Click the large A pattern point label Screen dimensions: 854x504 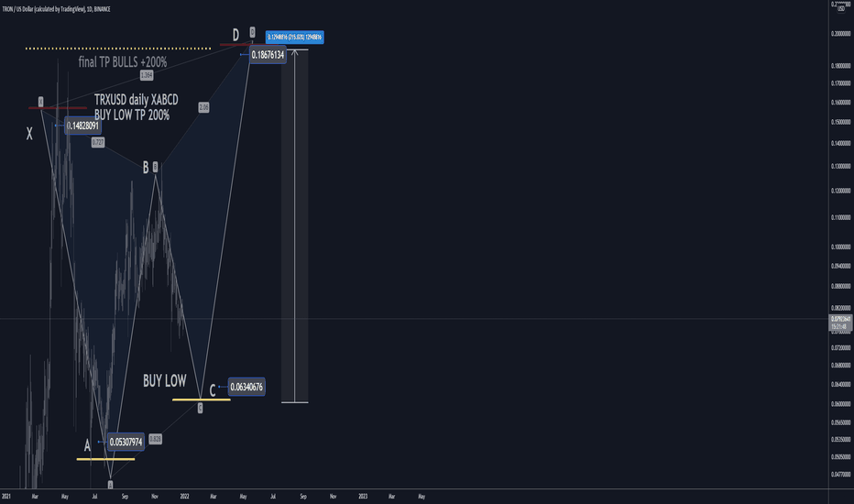pyautogui.click(x=87, y=445)
